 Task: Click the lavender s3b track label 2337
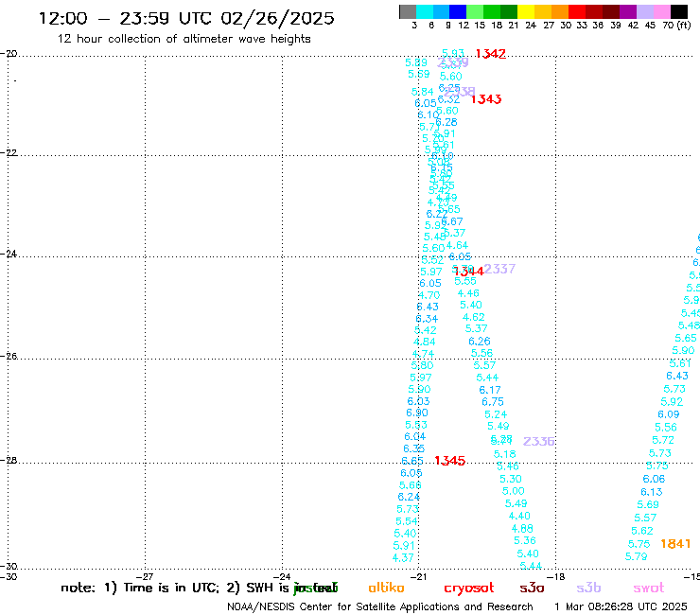coord(499,269)
